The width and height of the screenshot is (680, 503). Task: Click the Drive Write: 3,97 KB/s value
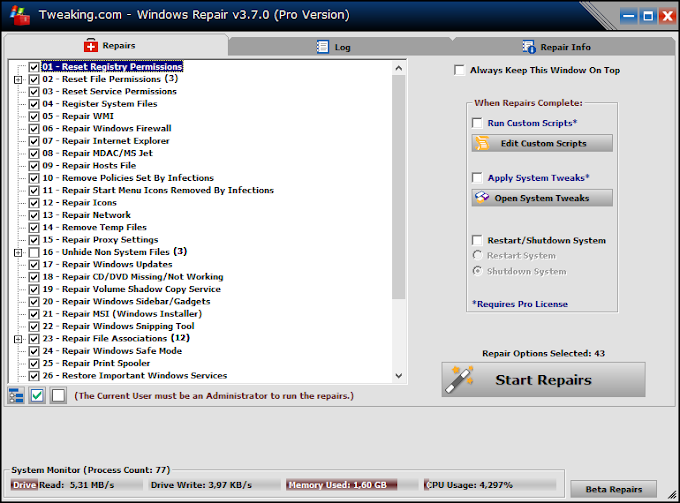pyautogui.click(x=201, y=485)
